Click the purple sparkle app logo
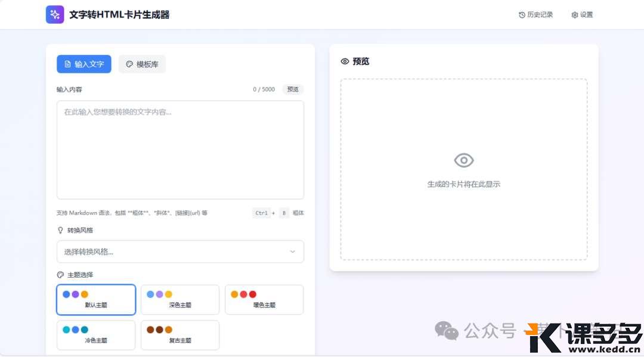Viewport: 644px width, 357px height. 55,14
